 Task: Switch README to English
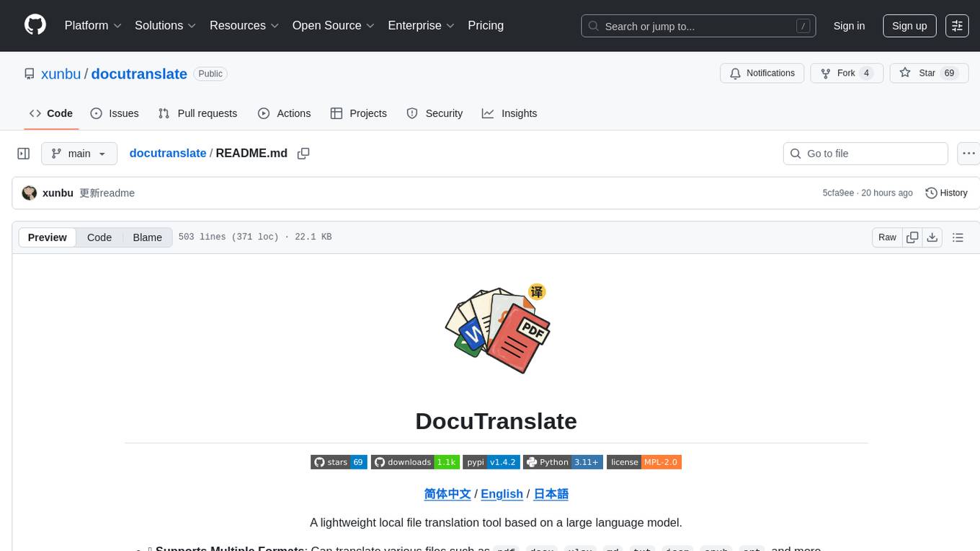click(502, 494)
